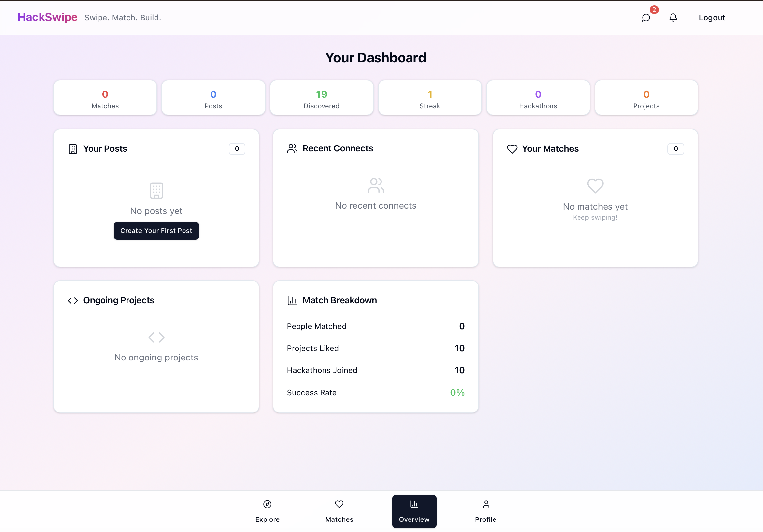Screen dimensions: 763x532
Task: Open the chat messages icon
Action: (x=646, y=17)
